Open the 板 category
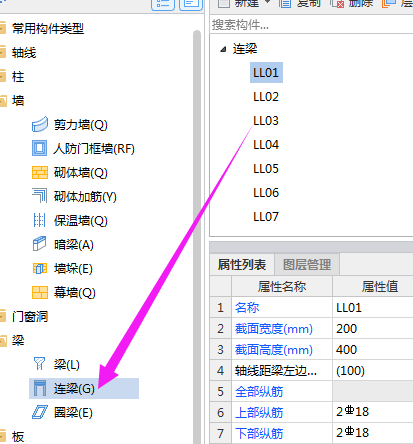This screenshot has height=444, width=413. pos(18,436)
